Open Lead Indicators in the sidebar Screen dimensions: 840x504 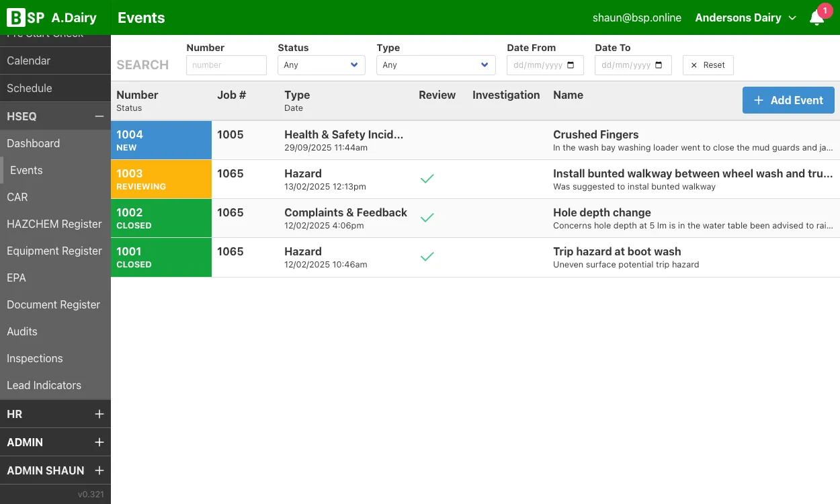click(x=55, y=385)
